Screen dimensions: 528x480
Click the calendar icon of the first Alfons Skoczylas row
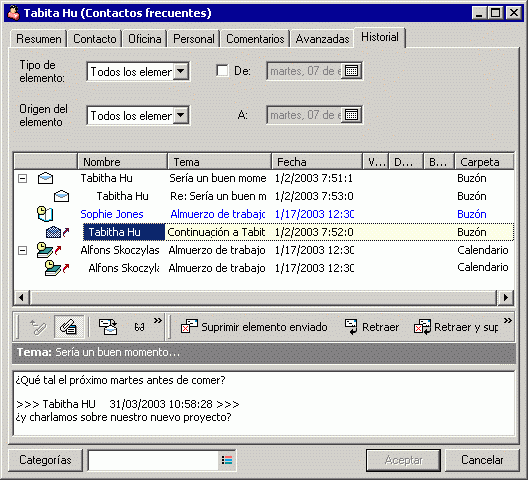tap(49, 250)
